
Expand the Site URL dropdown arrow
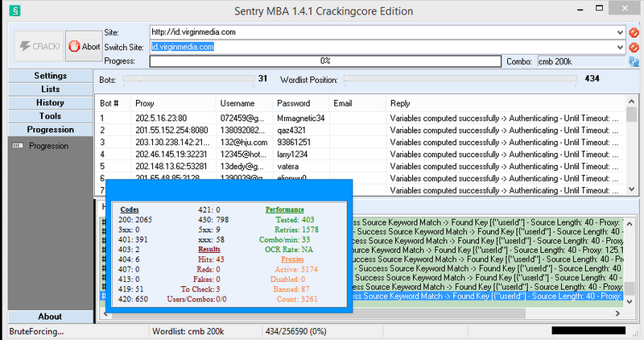[620, 32]
